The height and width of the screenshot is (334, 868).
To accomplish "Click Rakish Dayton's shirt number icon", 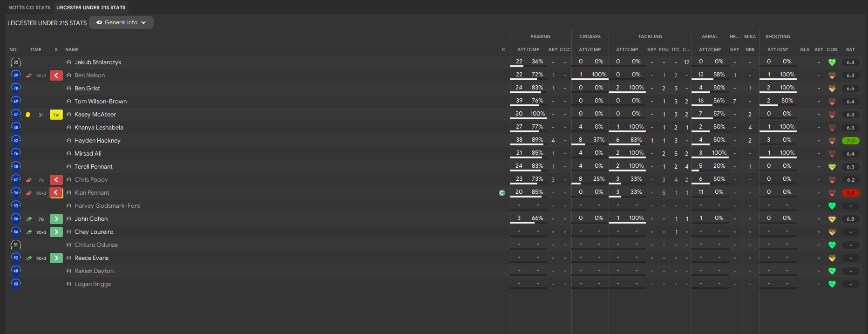I will coord(16,271).
